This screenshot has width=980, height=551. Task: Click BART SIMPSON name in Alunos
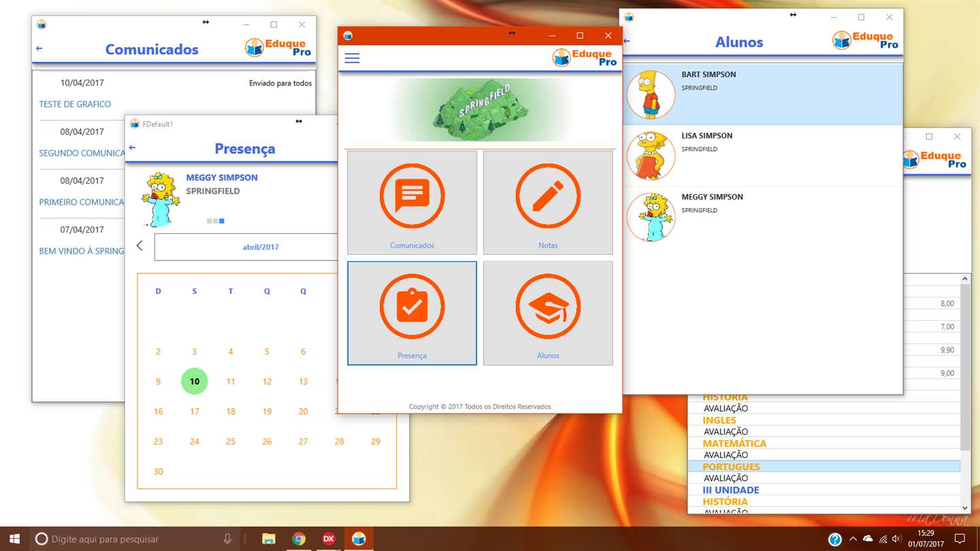(708, 75)
